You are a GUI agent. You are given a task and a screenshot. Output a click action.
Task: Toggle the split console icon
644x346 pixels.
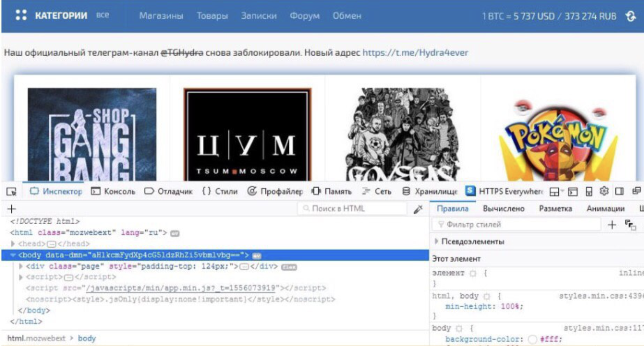(x=573, y=192)
